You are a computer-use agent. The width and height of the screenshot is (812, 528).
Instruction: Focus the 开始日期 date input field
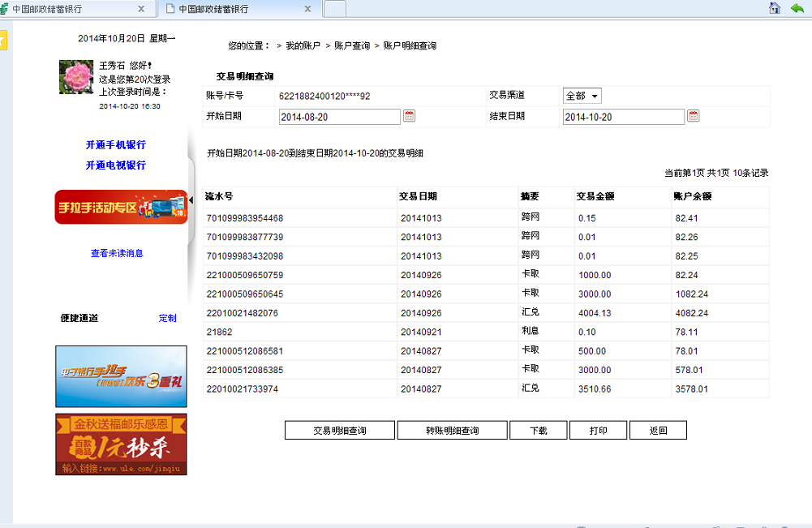point(340,117)
